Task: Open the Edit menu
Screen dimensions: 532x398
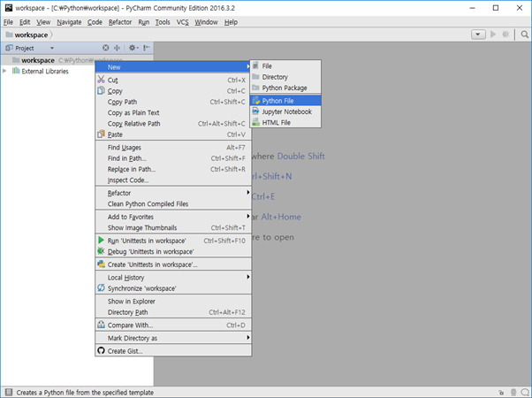Action: tap(25, 22)
